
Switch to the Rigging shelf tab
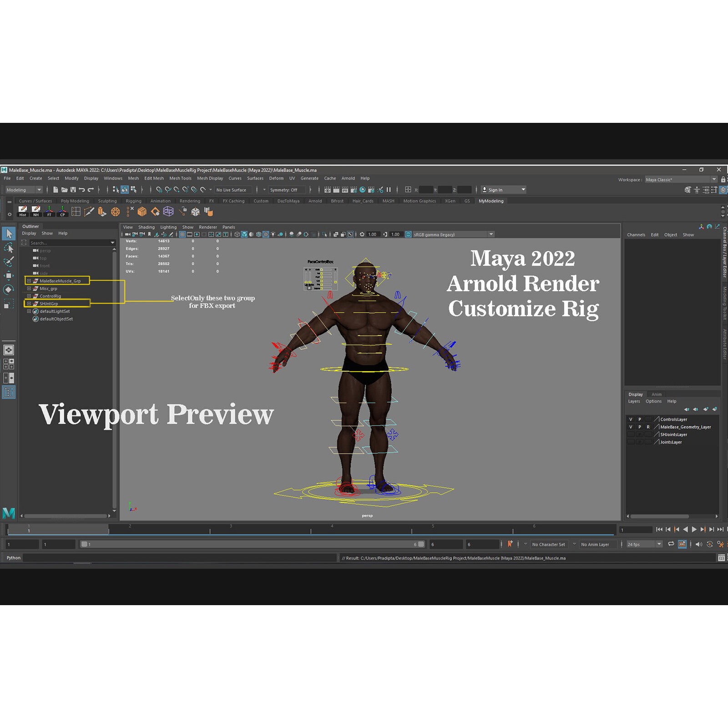[133, 201]
